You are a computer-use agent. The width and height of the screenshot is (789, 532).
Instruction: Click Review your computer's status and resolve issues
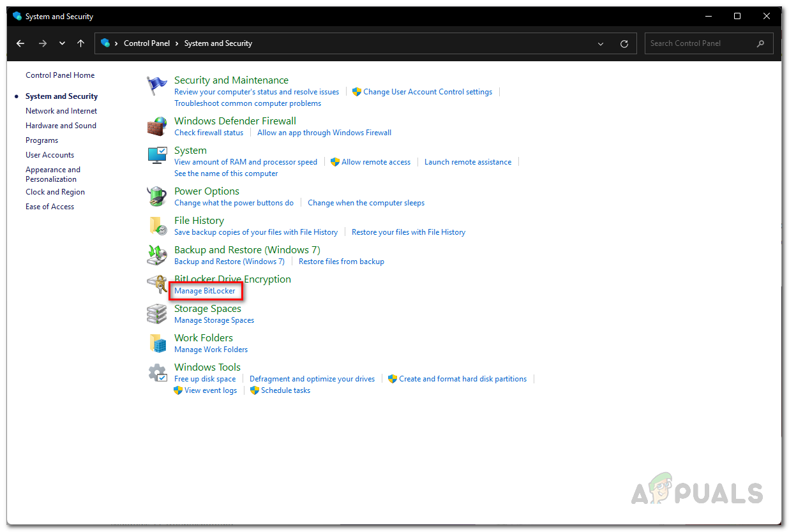257,92
